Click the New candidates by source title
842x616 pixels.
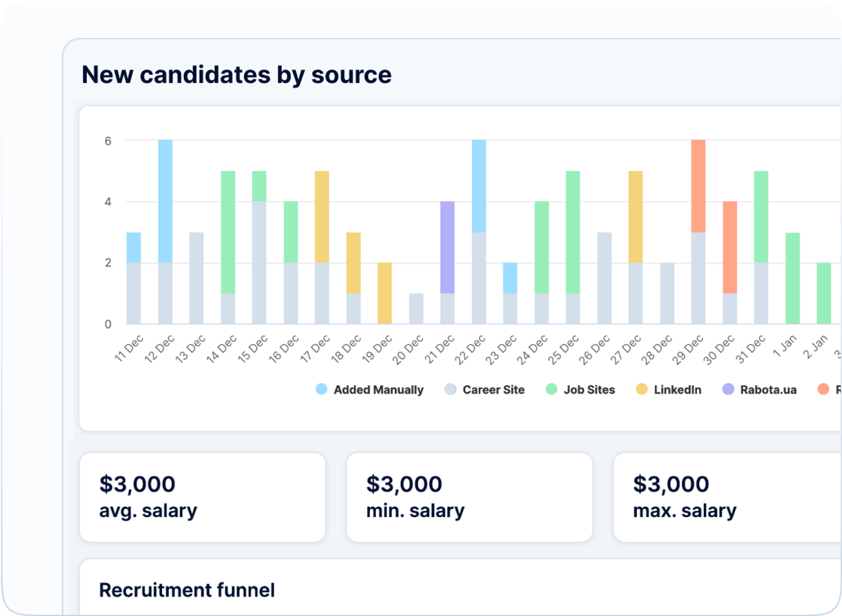[236, 75]
